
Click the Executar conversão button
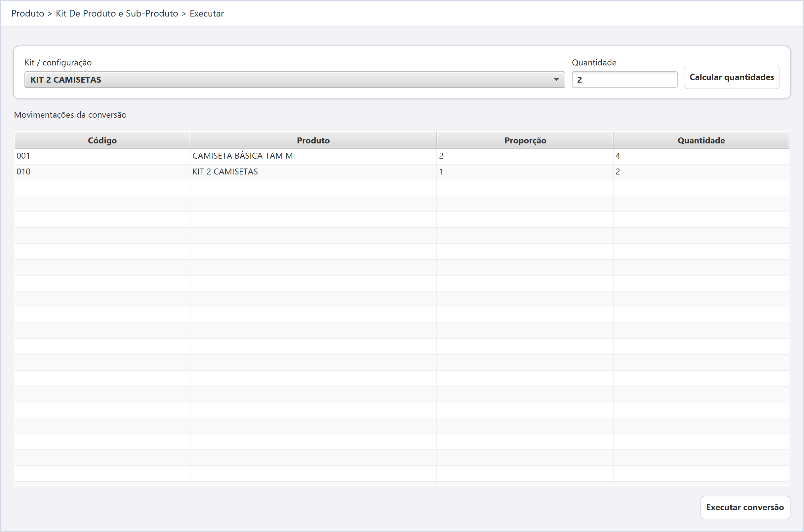(x=745, y=507)
